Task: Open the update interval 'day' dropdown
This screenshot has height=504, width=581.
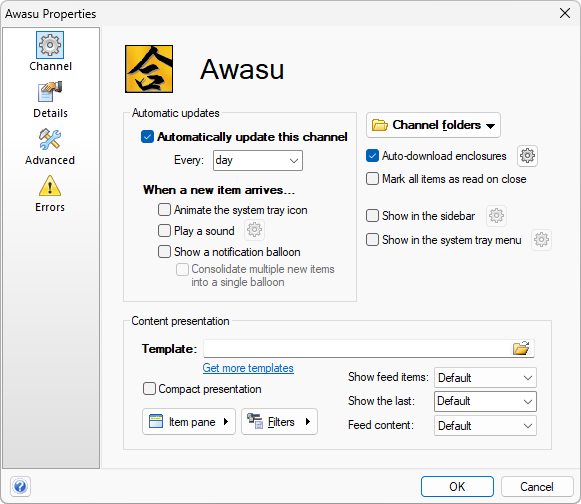Action: 258,160
